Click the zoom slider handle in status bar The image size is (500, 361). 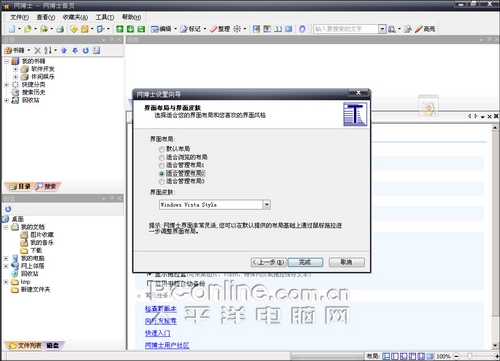coord(470,356)
